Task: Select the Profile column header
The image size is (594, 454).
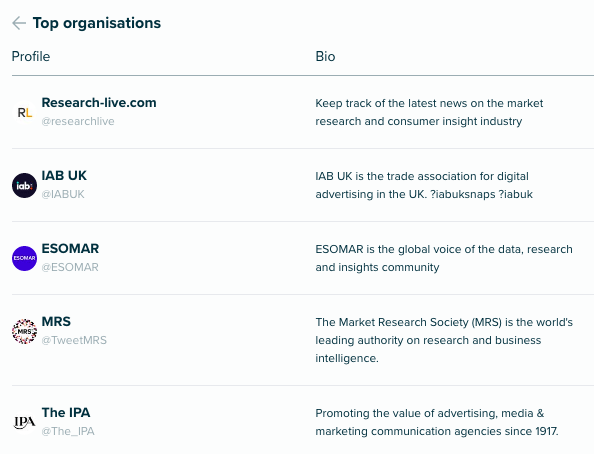Action: [31, 56]
